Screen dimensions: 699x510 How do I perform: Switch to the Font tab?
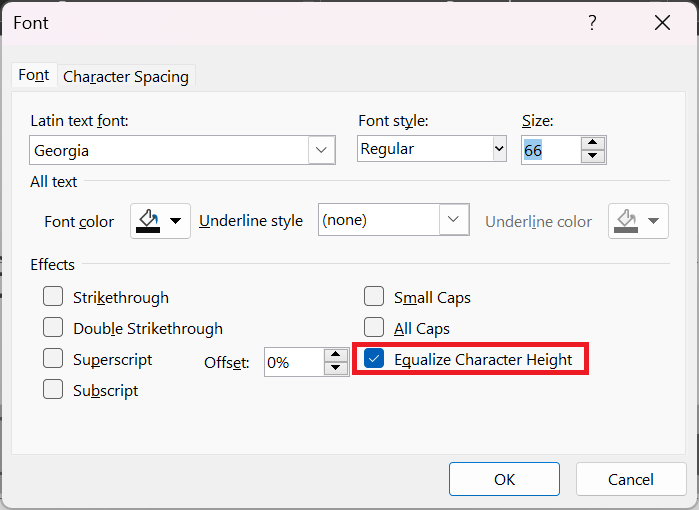(x=34, y=75)
